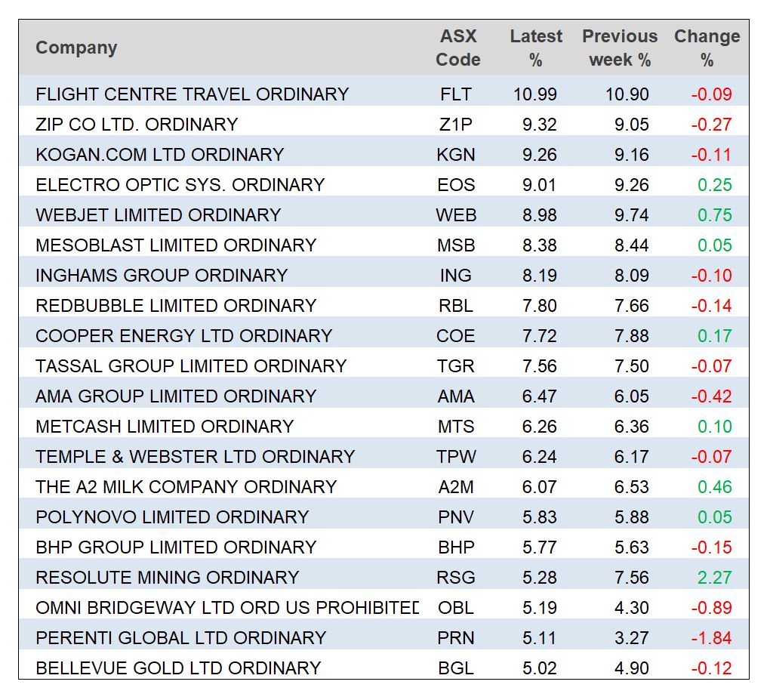Select Bellevue Gold Ltd Ordinary name
770x700 pixels.
point(178,668)
